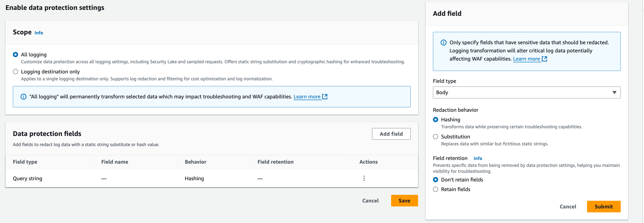
Task: Save the data protection settings
Action: click(x=404, y=201)
